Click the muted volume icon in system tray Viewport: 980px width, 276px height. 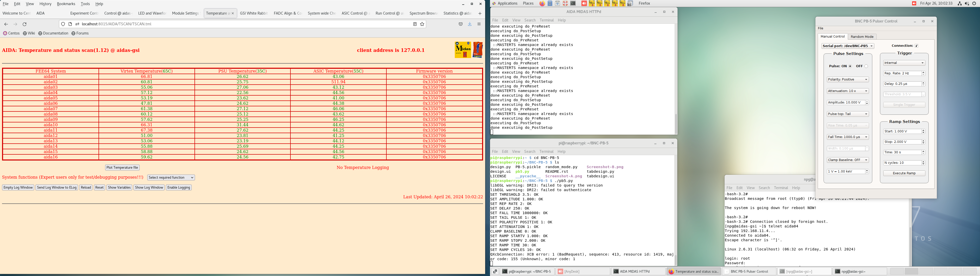967,3
